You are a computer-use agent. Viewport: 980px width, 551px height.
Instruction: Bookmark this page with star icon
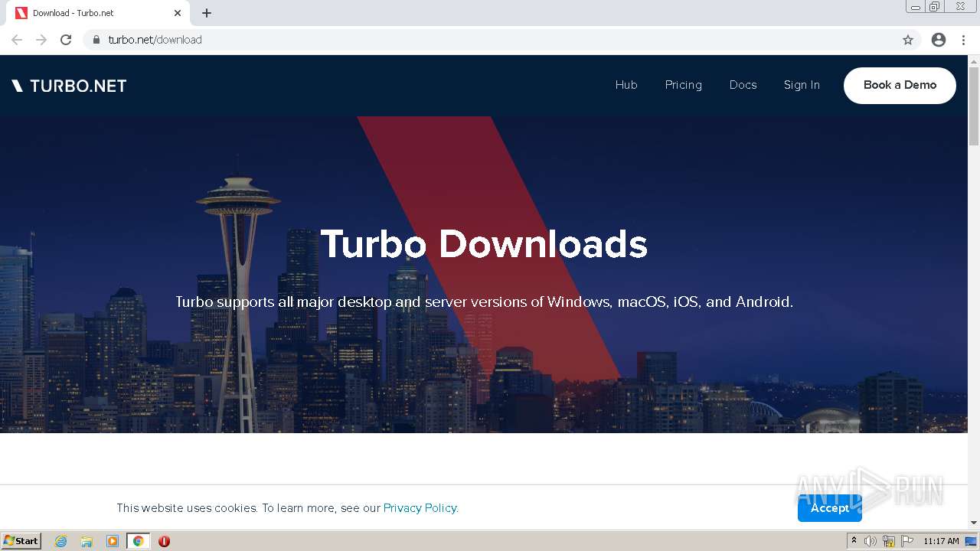point(908,40)
